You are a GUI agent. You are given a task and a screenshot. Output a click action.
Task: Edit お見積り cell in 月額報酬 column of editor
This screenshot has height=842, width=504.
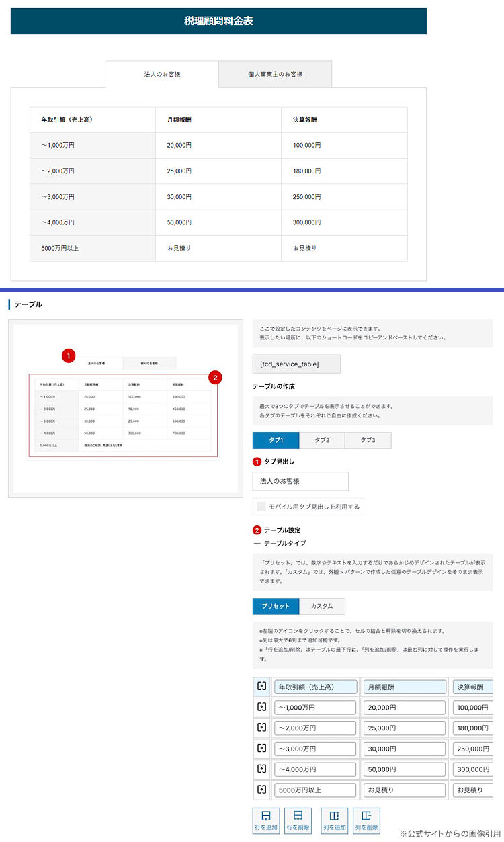(404, 790)
